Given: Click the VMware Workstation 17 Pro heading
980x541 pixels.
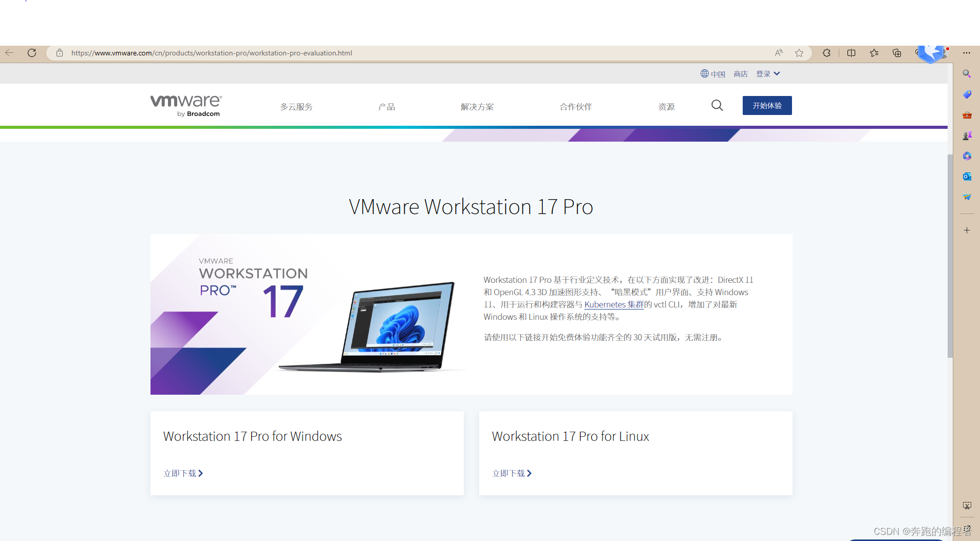Looking at the screenshot, I should [x=471, y=207].
